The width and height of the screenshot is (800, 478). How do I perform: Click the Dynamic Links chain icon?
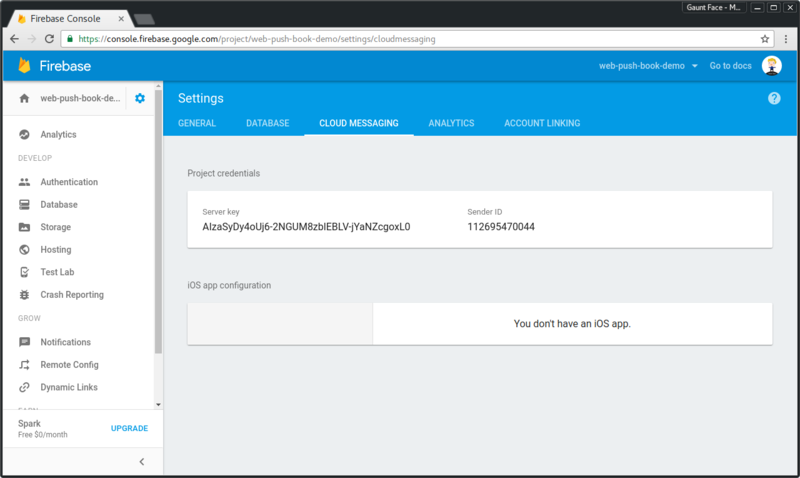24,387
